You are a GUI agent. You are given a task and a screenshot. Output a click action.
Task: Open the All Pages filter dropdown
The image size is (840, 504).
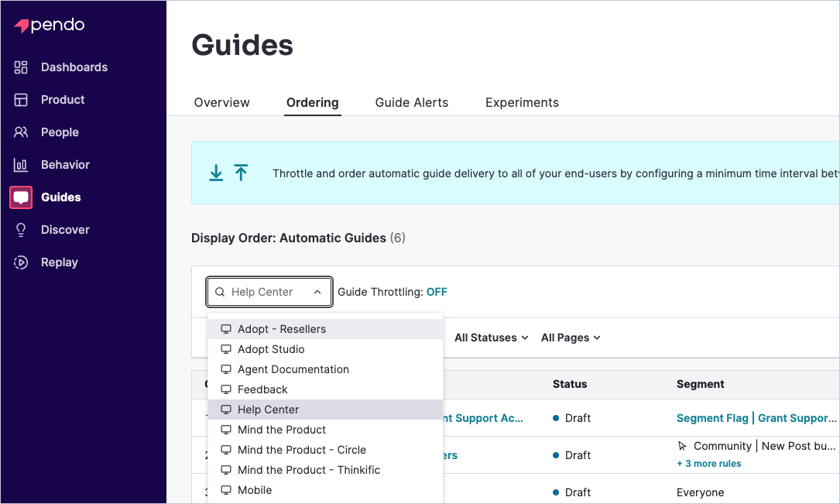[571, 338]
